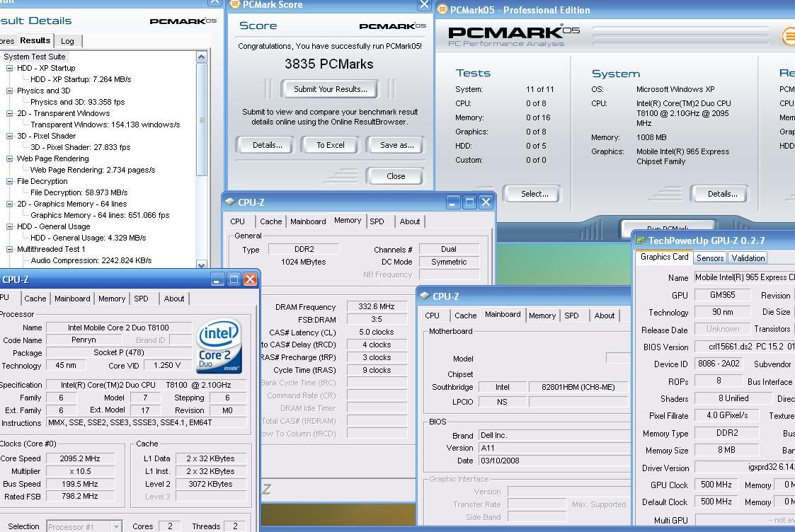Click the Southbridge '82801HBM (ICH8-ME)' field
This screenshot has width=795, height=532.
(x=578, y=387)
